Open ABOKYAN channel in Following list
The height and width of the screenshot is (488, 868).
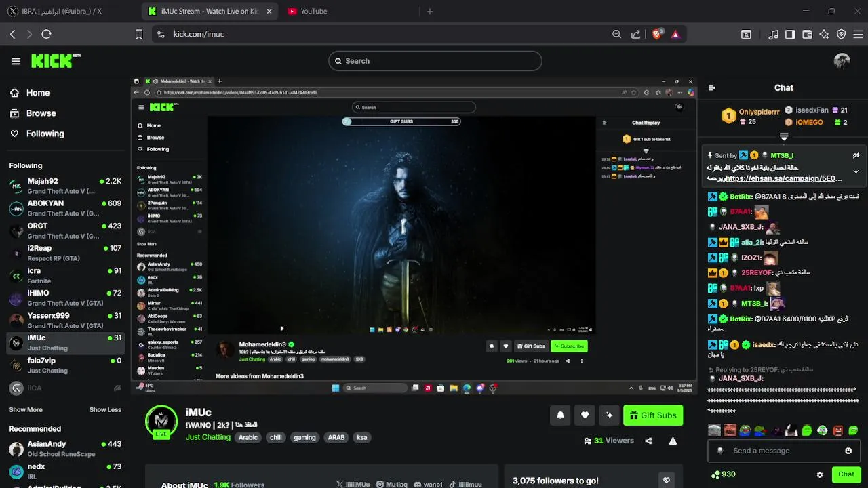pos(65,208)
